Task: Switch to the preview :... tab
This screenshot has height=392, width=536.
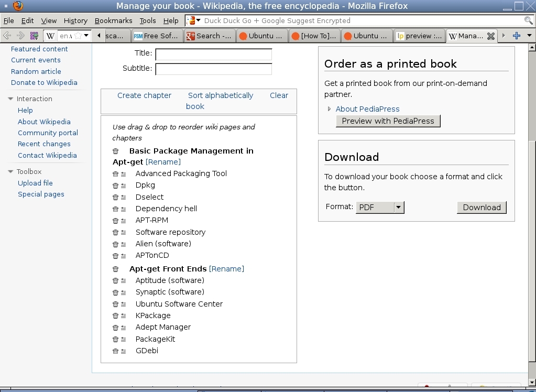Action: [420, 36]
